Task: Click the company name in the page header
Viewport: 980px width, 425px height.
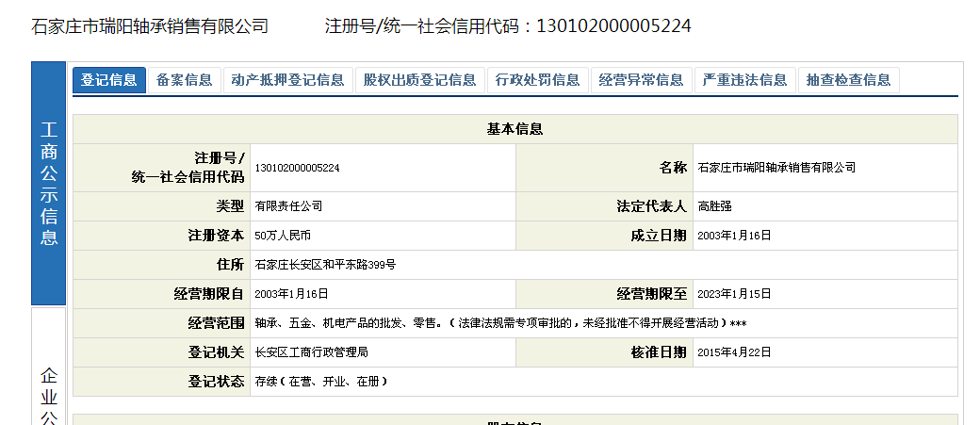Action: (x=150, y=26)
